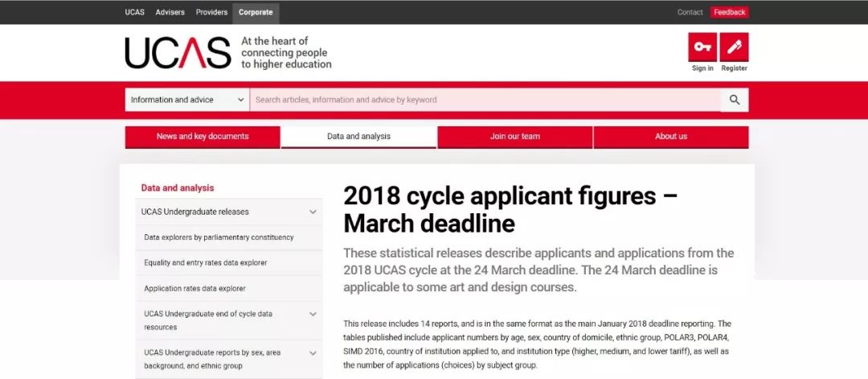The width and height of the screenshot is (868, 379).
Task: Open About us tab
Action: [671, 137]
